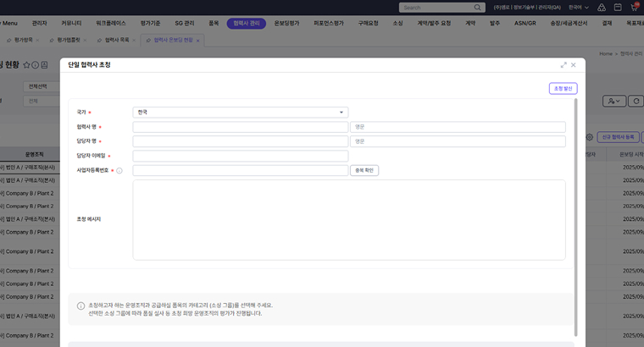Expand the user-settings dropdown button
The width and height of the screenshot is (644, 347).
pyautogui.click(x=613, y=101)
